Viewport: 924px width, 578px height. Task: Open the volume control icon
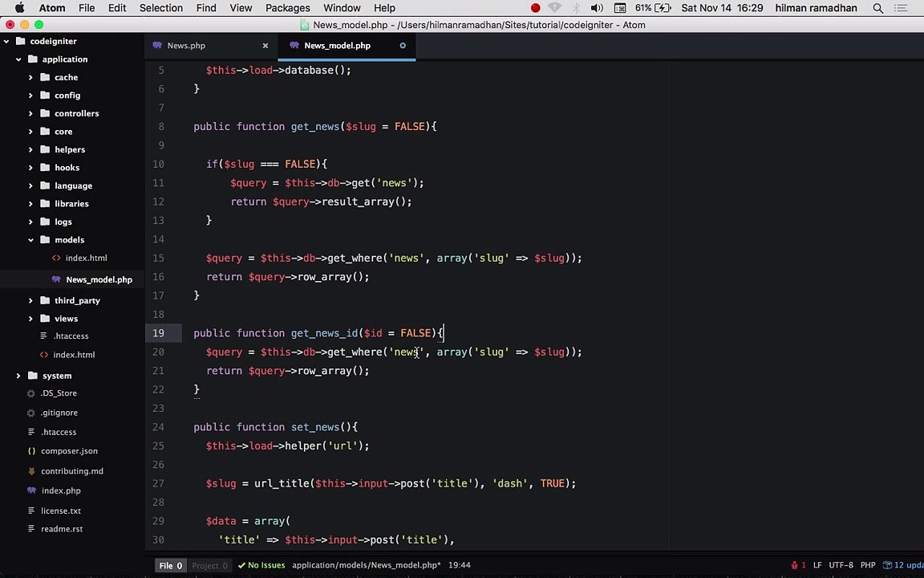click(597, 8)
